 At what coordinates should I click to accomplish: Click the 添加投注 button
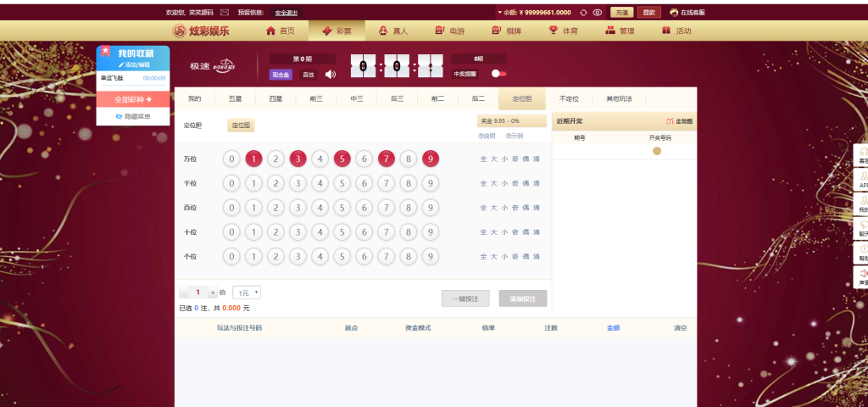[x=523, y=298]
